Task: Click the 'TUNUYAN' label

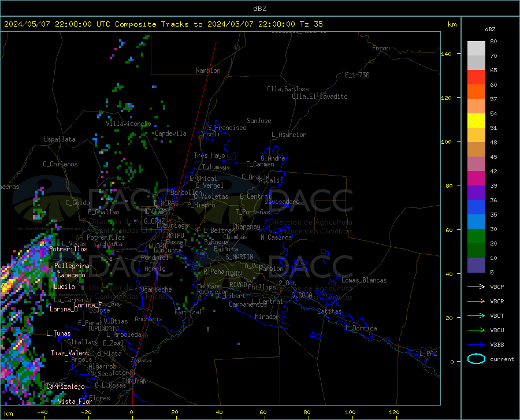Action: (x=134, y=381)
